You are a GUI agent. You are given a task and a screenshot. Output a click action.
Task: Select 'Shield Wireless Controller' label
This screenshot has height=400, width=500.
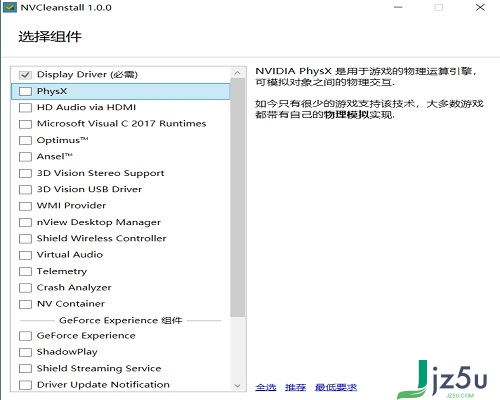click(x=101, y=238)
